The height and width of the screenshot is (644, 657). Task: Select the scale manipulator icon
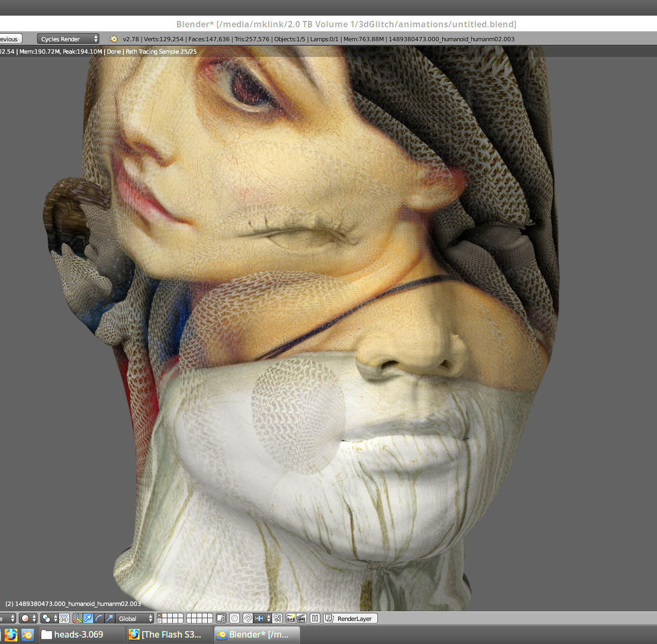(109, 618)
